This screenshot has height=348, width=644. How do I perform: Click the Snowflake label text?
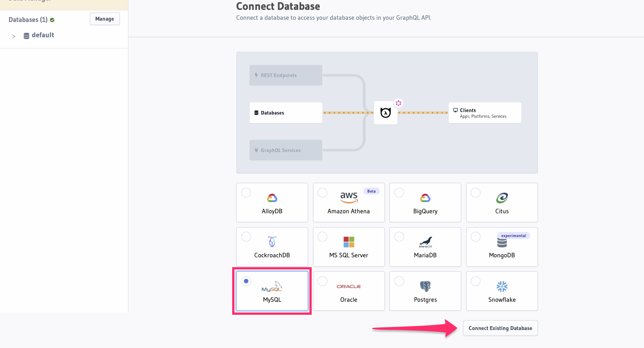pyautogui.click(x=502, y=300)
